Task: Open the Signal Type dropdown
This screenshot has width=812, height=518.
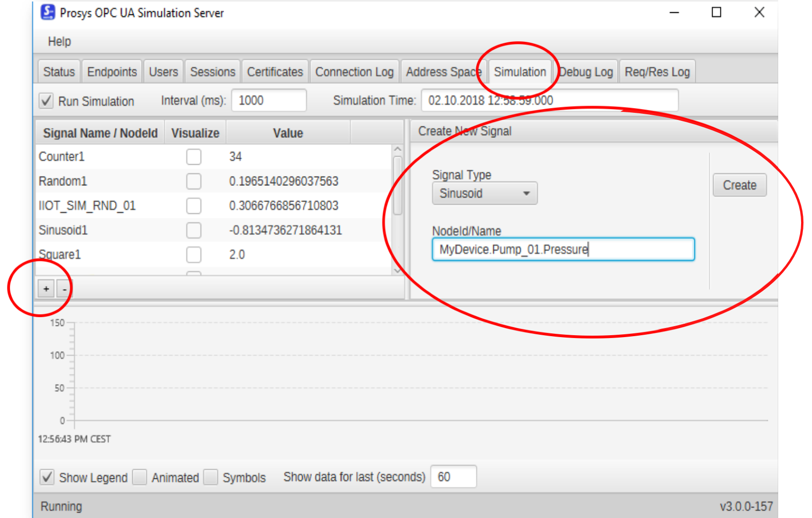Action: pos(484,193)
